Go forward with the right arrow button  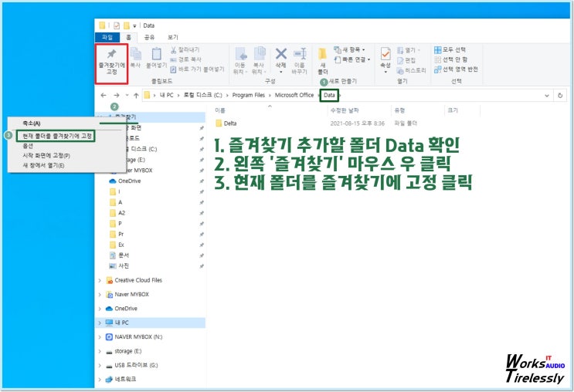[x=117, y=95]
